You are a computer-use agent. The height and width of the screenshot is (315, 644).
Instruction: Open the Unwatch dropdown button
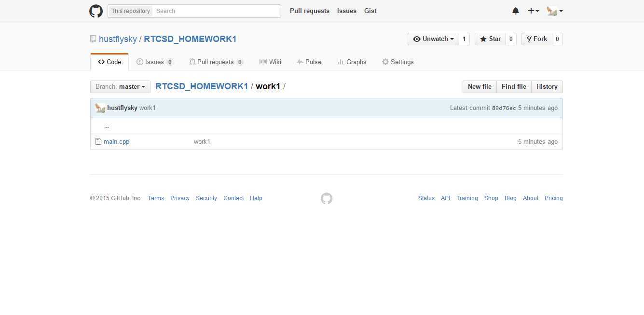click(x=433, y=39)
